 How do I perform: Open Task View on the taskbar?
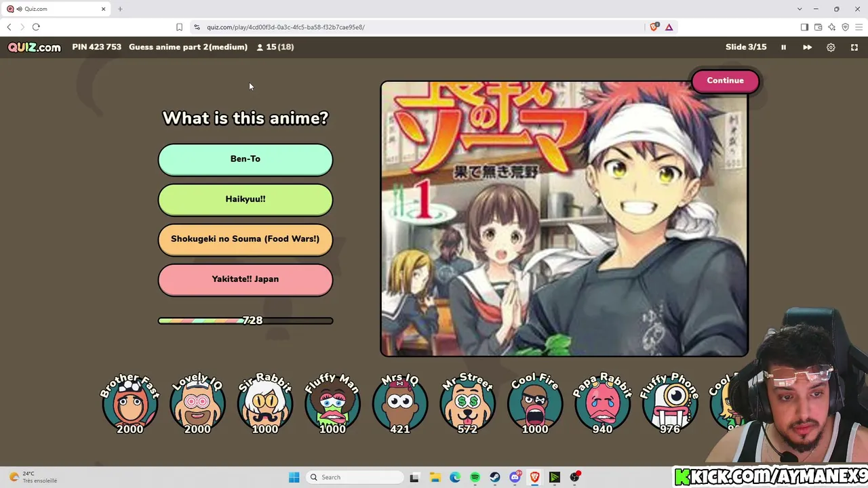point(414,477)
